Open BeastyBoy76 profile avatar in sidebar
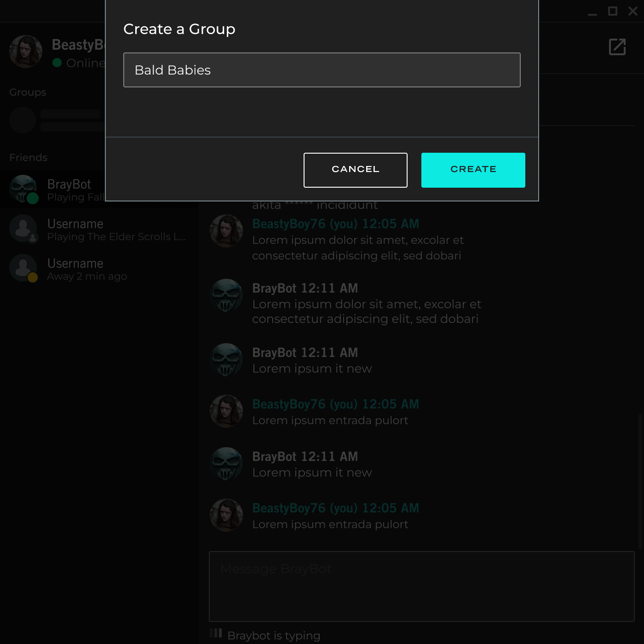This screenshot has width=644, height=644. (26, 52)
